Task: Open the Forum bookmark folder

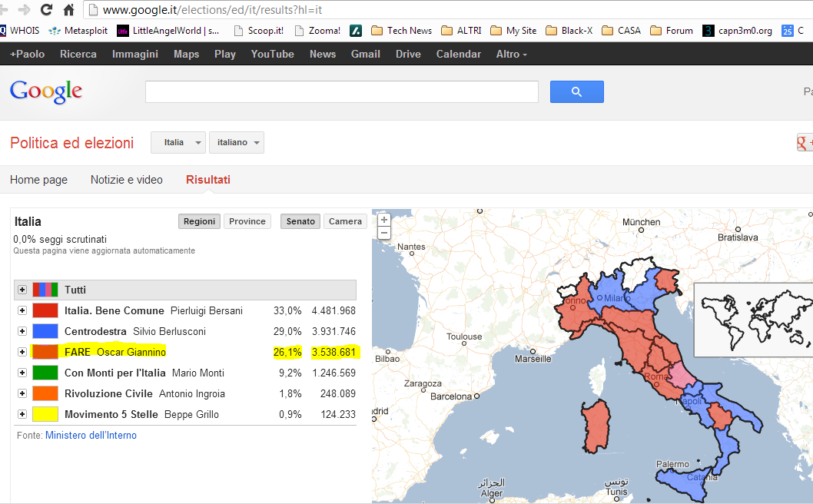Action: coord(672,31)
